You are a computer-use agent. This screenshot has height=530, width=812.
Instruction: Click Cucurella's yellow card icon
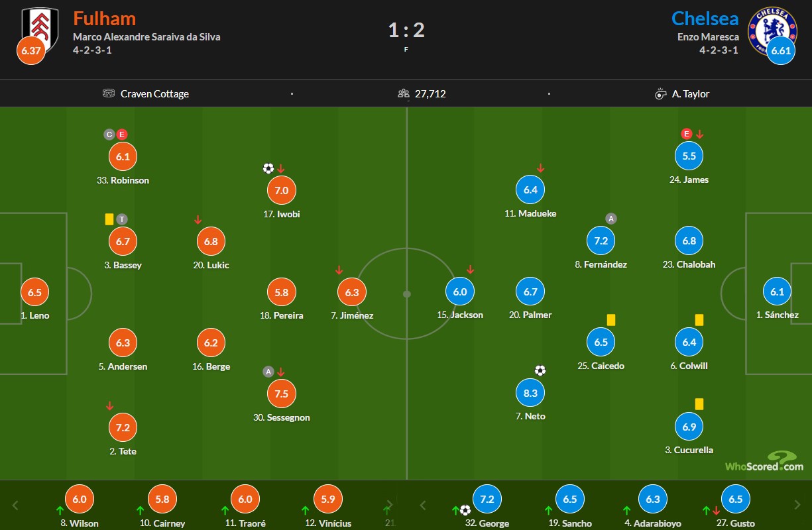pos(699,403)
